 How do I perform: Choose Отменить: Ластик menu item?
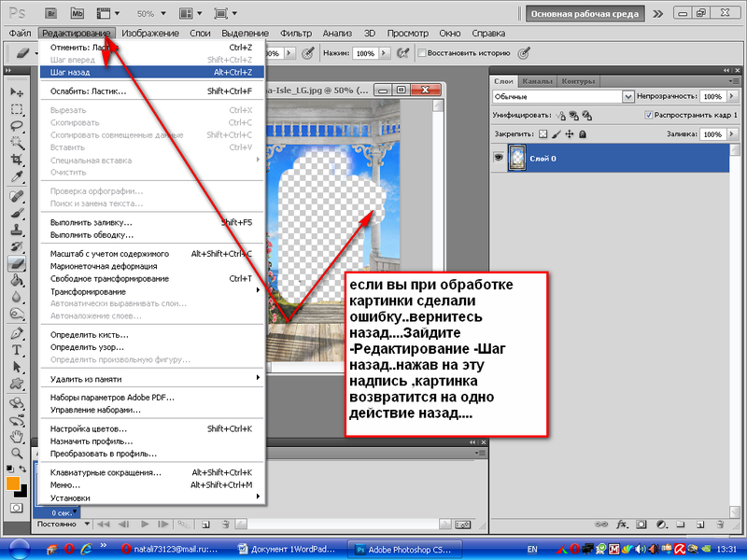point(151,48)
